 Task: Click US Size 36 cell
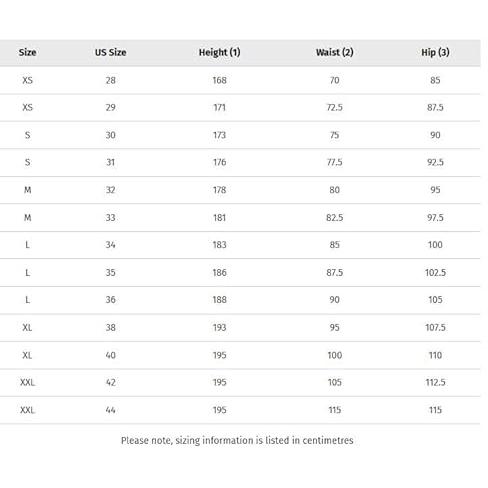(110, 300)
